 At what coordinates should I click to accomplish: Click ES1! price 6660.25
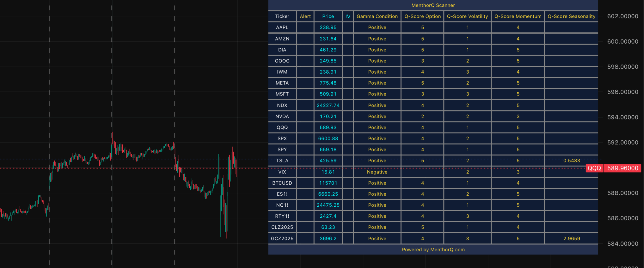coord(328,194)
